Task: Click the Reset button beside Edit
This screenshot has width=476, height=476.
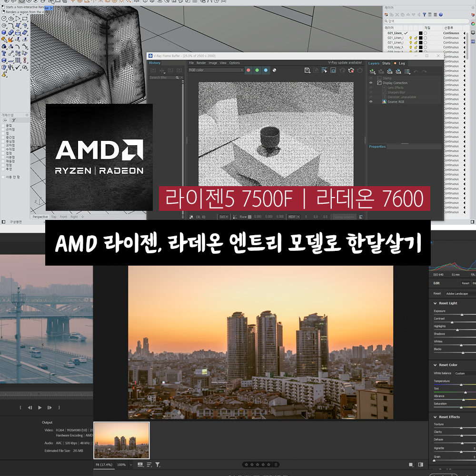Action: click(x=466, y=283)
